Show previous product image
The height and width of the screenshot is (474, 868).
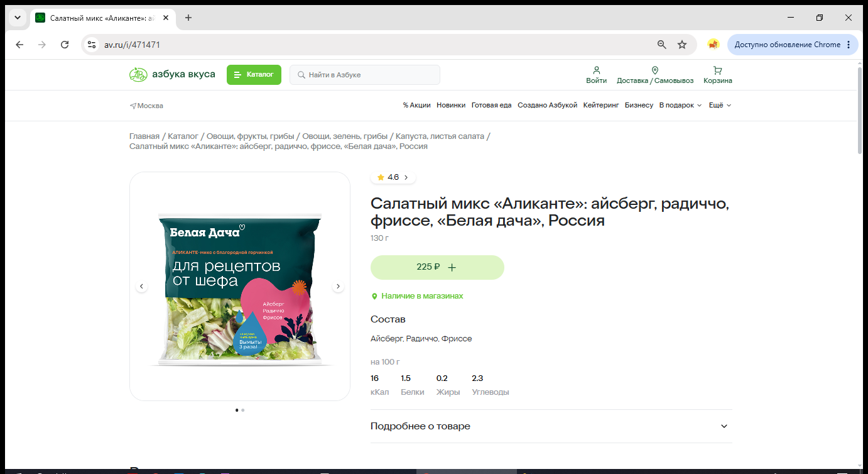coord(142,286)
